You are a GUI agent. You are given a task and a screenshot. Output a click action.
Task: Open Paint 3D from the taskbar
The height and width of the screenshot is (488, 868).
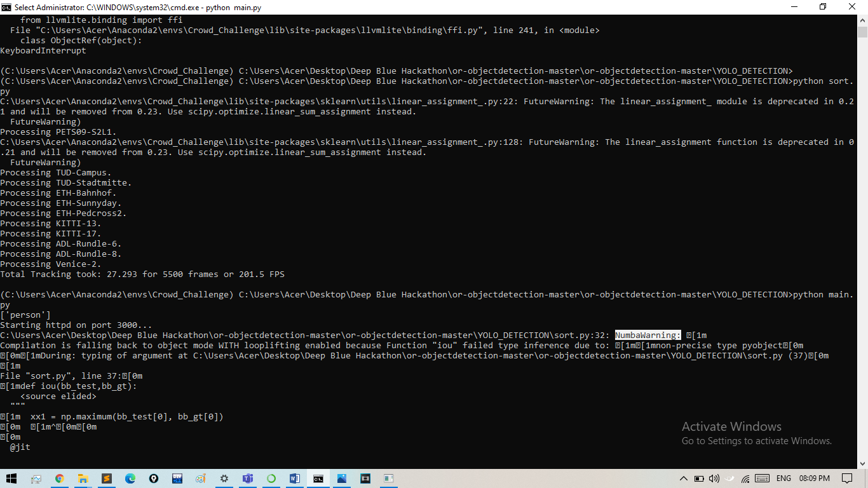pos(200,478)
